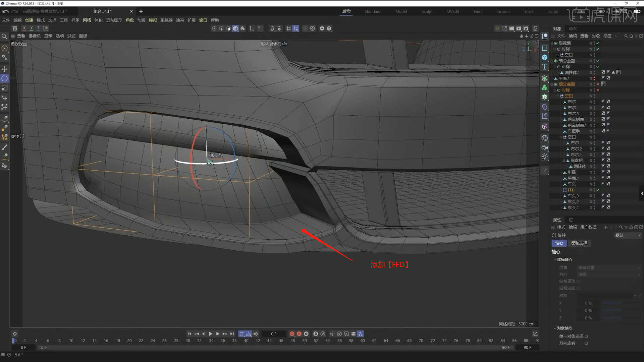Viewport: 644px width, 362px height.
Task: Click frame 30 on the timeline ruler
Action: (x=188, y=341)
